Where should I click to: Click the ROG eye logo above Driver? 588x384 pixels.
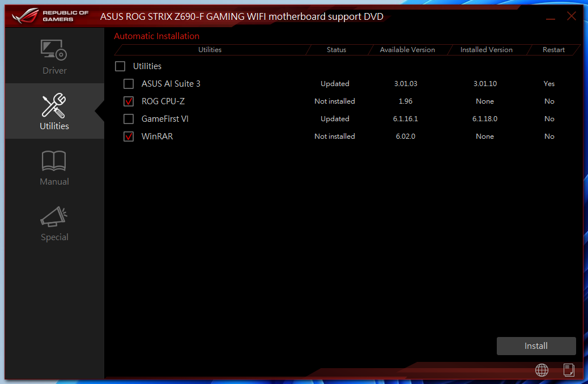[54, 50]
